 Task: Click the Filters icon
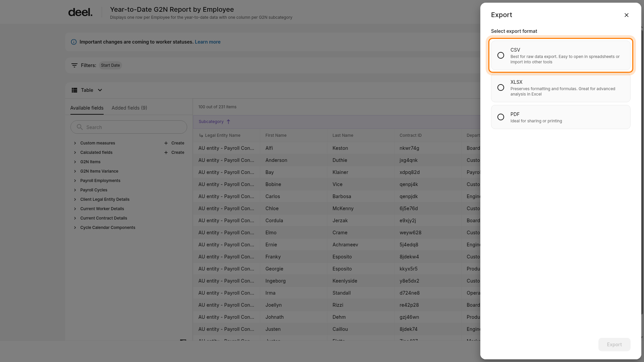(x=74, y=65)
